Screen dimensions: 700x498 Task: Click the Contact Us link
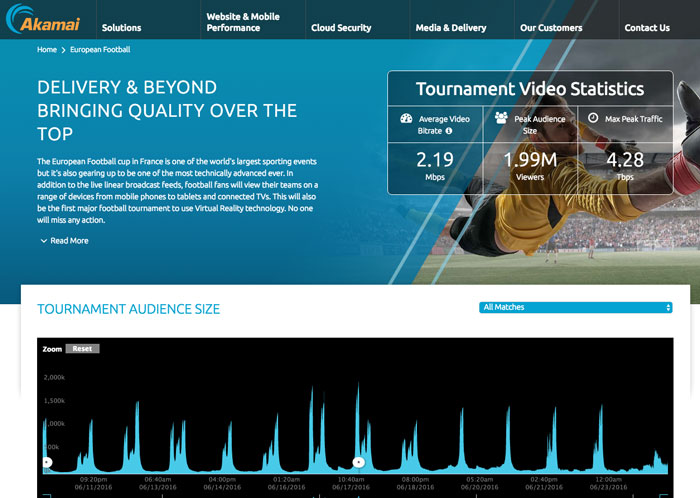tap(647, 28)
